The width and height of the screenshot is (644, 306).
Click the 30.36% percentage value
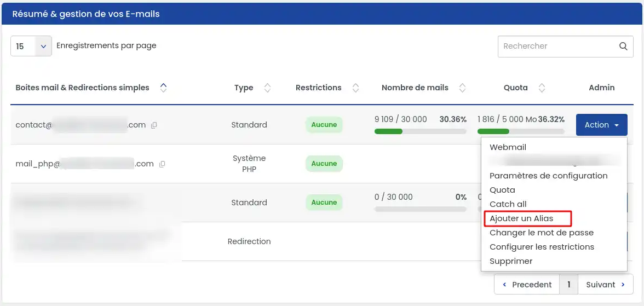(453, 119)
